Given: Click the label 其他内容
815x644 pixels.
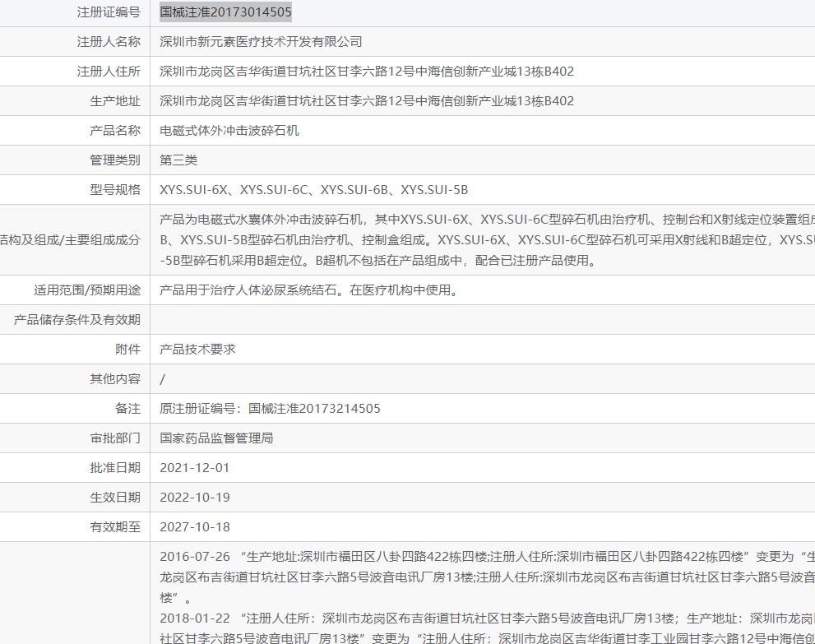Looking at the screenshot, I should tap(115, 379).
